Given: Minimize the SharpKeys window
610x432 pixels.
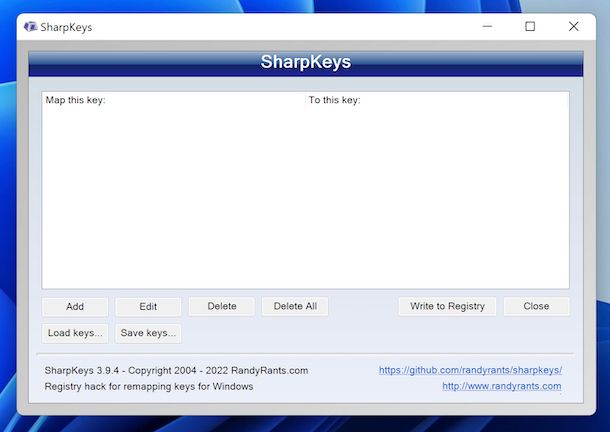Looking at the screenshot, I should point(487,26).
